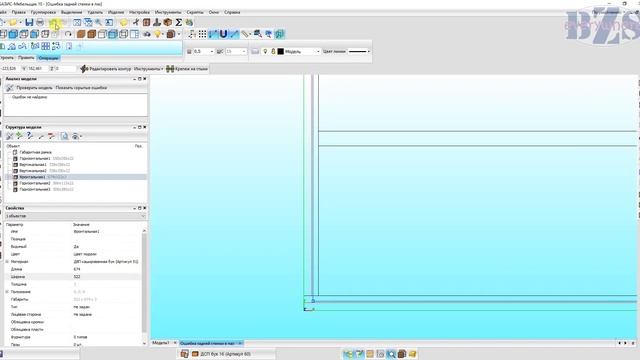
Task: Open the dropdown arrow next to the brown cube icon
Action: point(179,34)
